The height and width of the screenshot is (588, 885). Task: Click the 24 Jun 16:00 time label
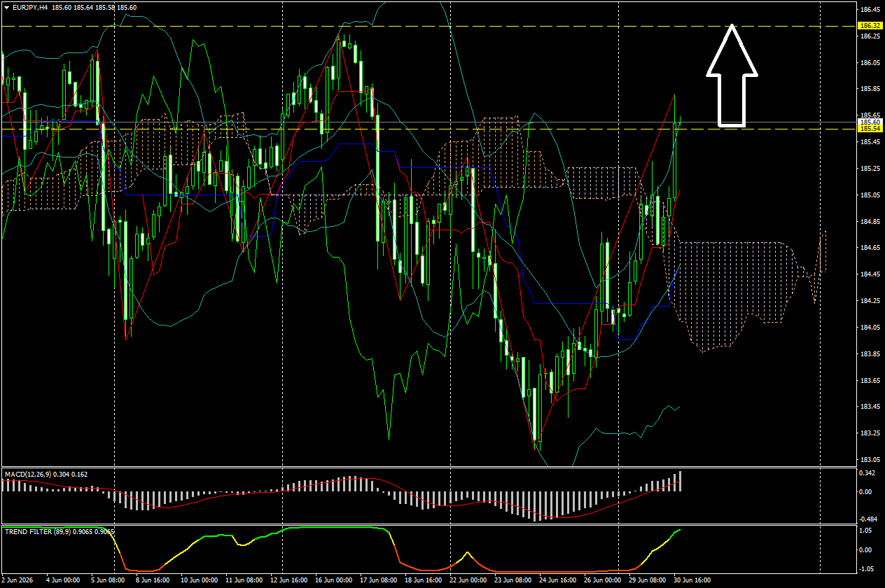click(556, 580)
